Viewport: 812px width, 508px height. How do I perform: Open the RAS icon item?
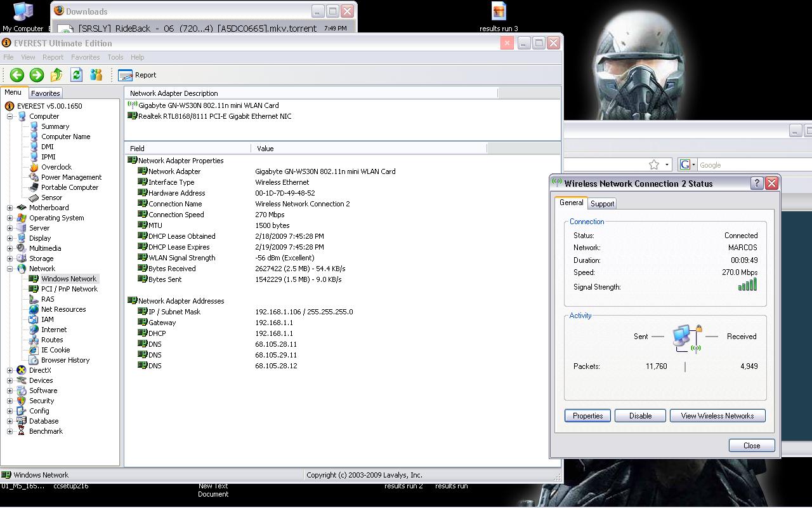click(34, 299)
